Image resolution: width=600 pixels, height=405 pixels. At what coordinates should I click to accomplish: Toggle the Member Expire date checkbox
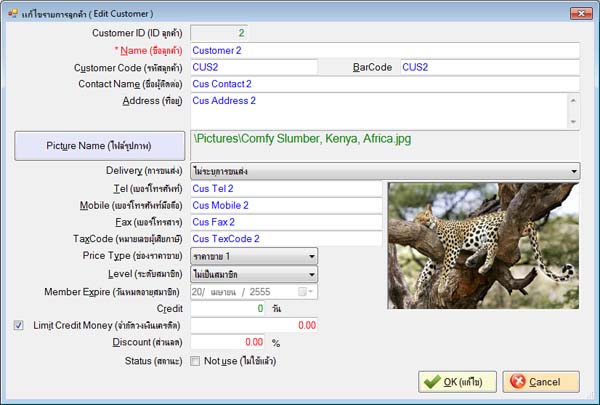coord(302,292)
